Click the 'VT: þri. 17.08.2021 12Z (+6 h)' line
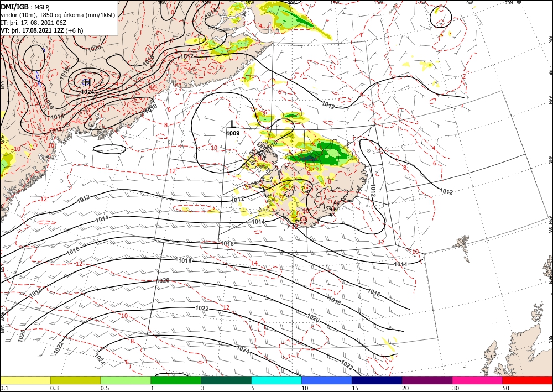 coord(42,30)
